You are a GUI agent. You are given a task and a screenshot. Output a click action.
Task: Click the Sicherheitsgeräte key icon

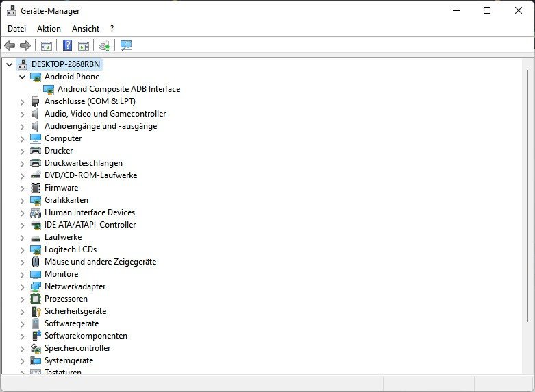click(x=36, y=311)
